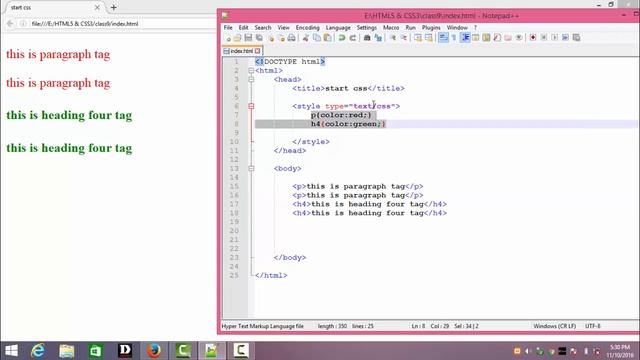The image size is (640, 360).
Task: Copy selection using the toolbar Copy icon
Action: coord(317,38)
